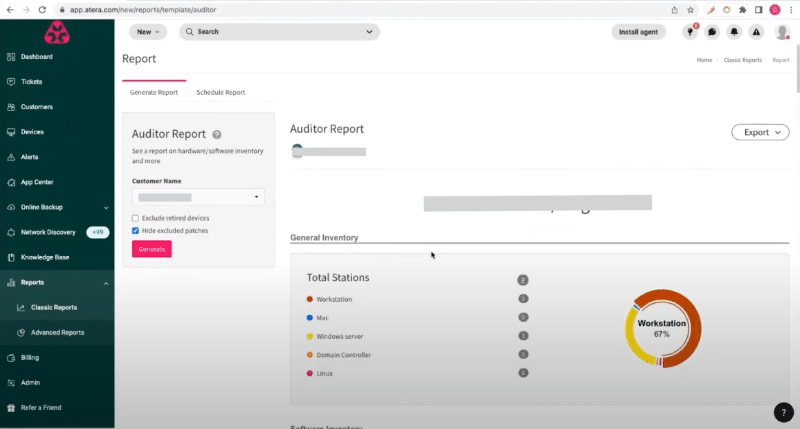Open the Dashboard icon in sidebar
Viewport: 800px width, 429px height.
11,57
